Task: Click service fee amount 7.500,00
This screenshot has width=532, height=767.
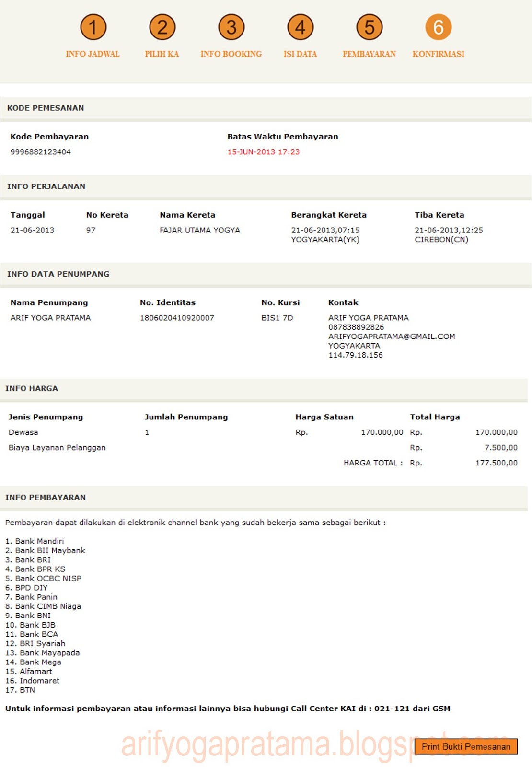Action: pos(501,448)
